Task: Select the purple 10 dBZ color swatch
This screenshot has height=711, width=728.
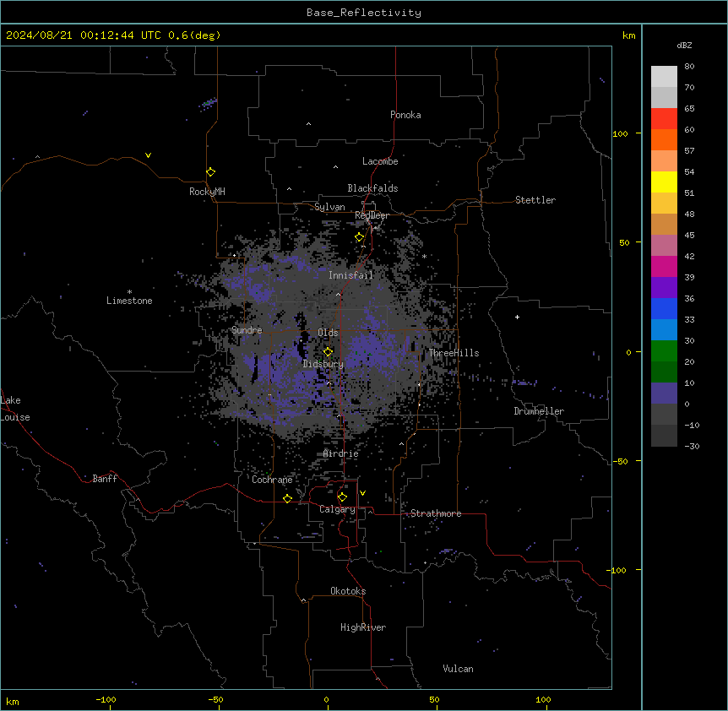Action: click(664, 393)
